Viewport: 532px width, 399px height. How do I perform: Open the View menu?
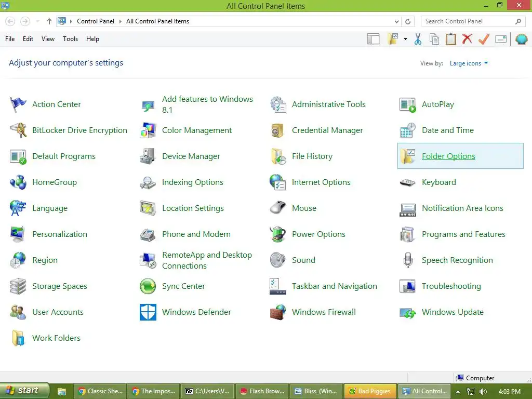tap(48, 38)
